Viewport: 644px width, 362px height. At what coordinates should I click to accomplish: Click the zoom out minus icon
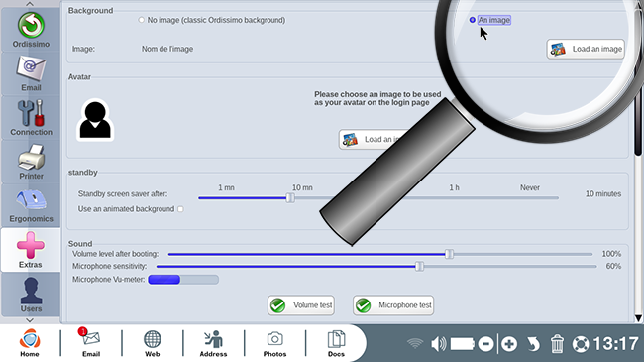tap(485, 344)
